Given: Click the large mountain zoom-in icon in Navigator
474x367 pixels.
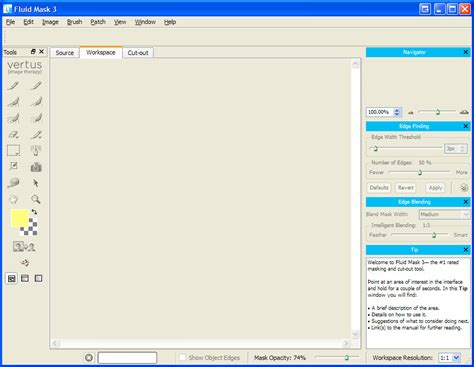Looking at the screenshot, I should [x=464, y=112].
